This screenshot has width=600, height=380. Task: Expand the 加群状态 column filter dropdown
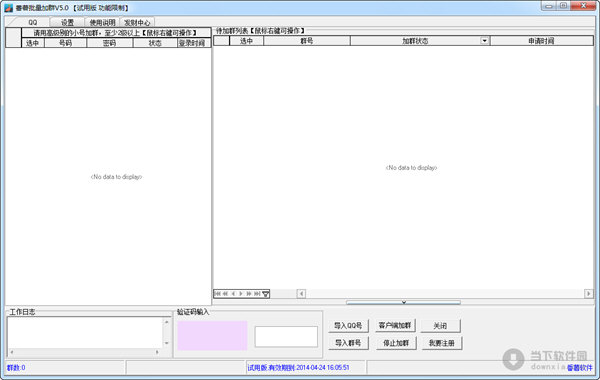click(x=484, y=41)
